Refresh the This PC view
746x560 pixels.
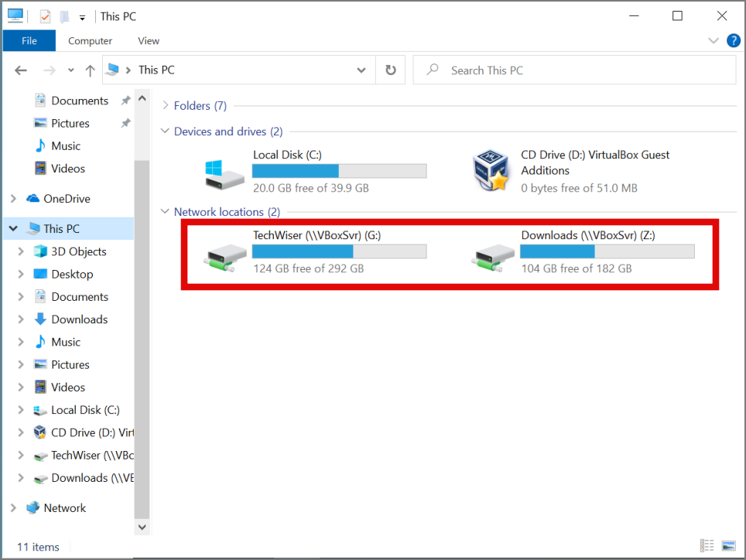391,70
